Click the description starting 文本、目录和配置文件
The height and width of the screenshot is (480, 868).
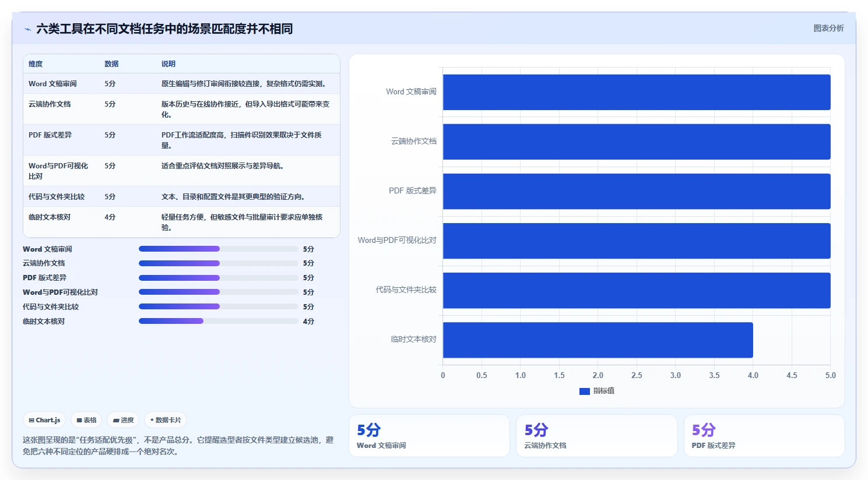(x=233, y=197)
